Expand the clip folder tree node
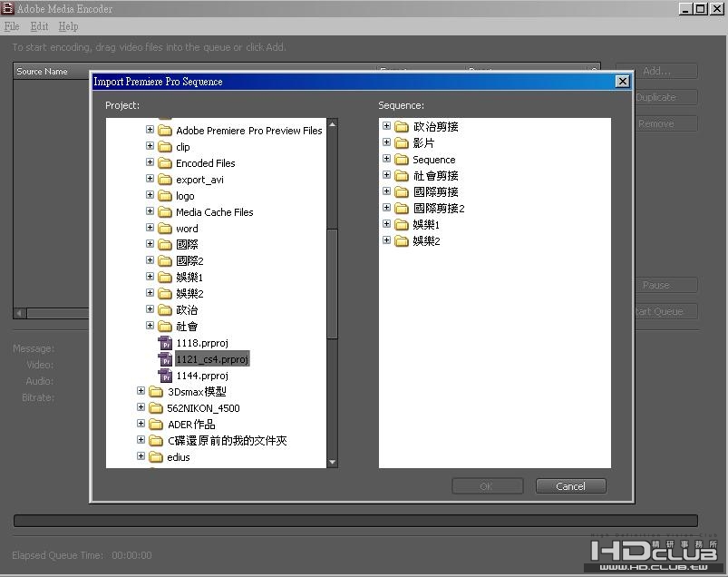This screenshot has height=577, width=728. coord(150,145)
